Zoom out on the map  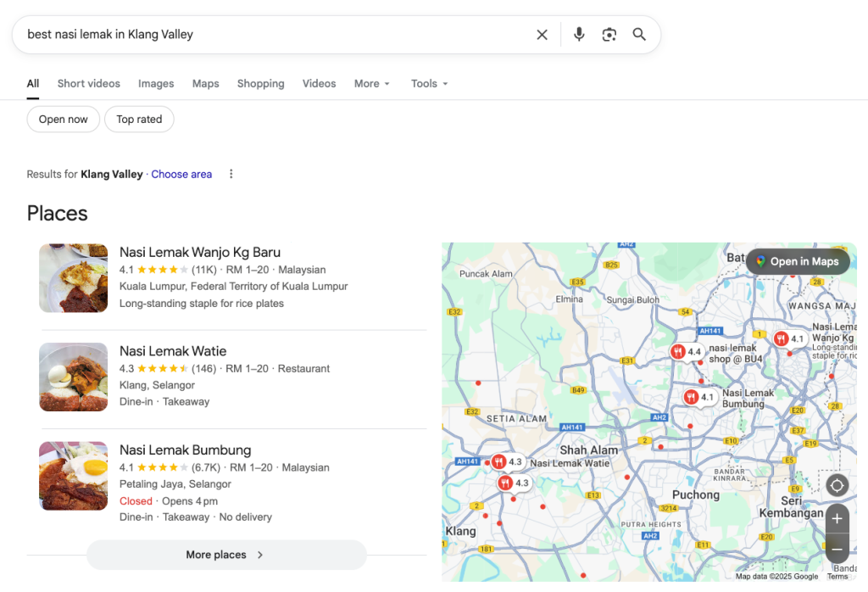837,549
